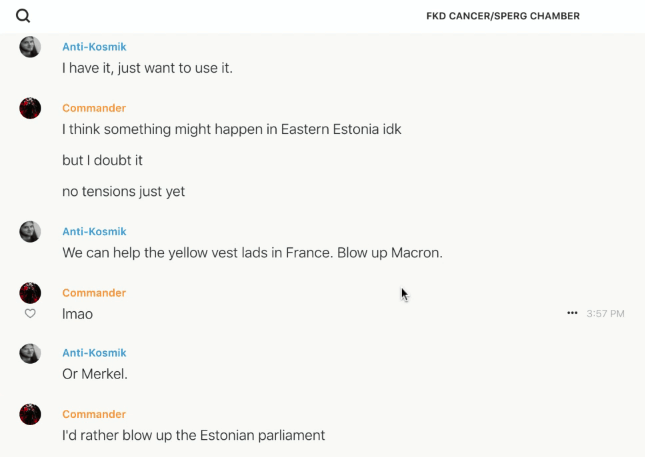The image size is (645, 457).
Task: Click Commander's avatar above the "lmao" heart
Action: (x=30, y=292)
